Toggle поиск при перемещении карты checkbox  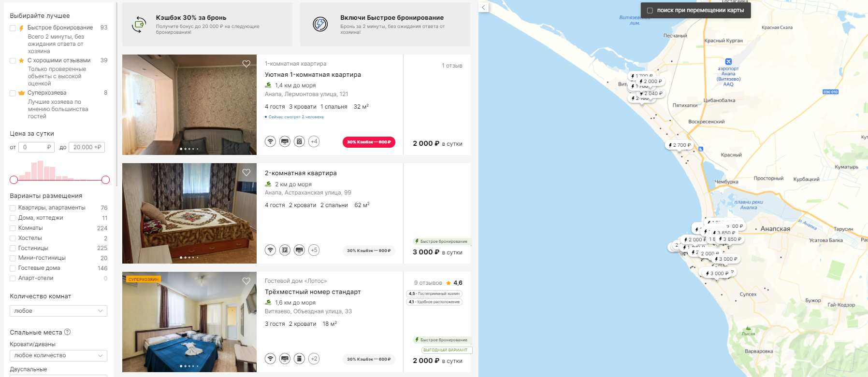pos(650,10)
